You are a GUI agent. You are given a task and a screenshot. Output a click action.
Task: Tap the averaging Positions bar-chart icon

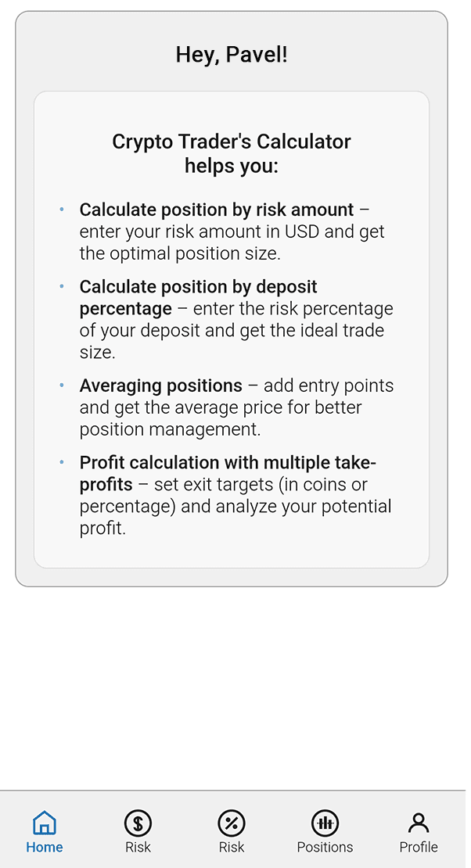325,822
